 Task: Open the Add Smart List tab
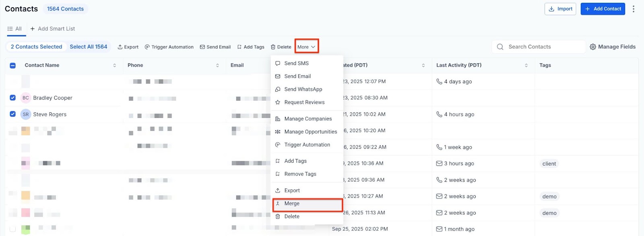[x=53, y=29]
